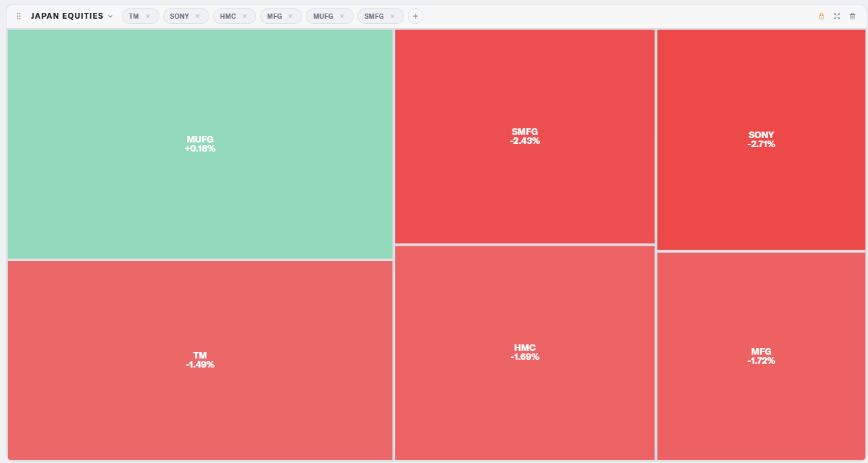Viewport: 868px width, 463px height.
Task: Select the HMC chip label
Action: pyautogui.click(x=228, y=16)
